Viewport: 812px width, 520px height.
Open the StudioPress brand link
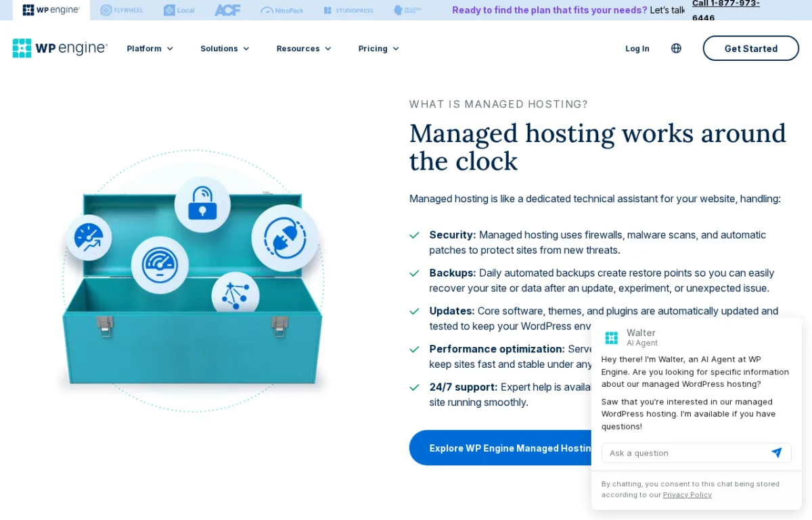[x=348, y=10]
